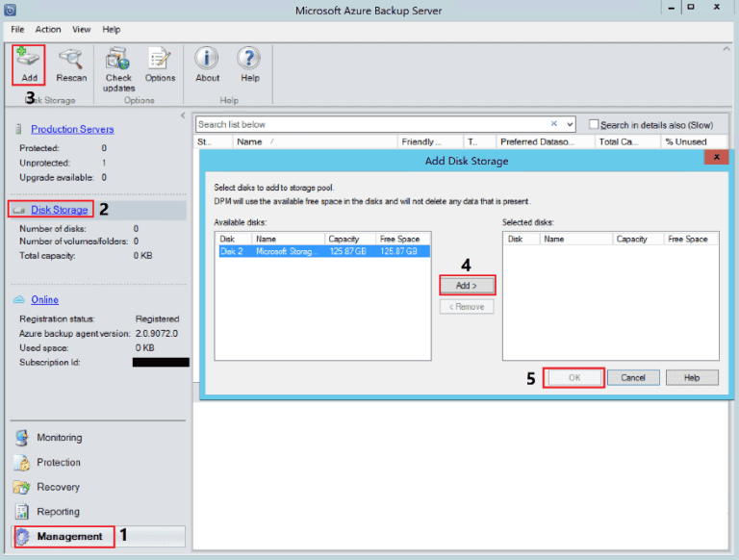Click the Registered status value

[158, 319]
